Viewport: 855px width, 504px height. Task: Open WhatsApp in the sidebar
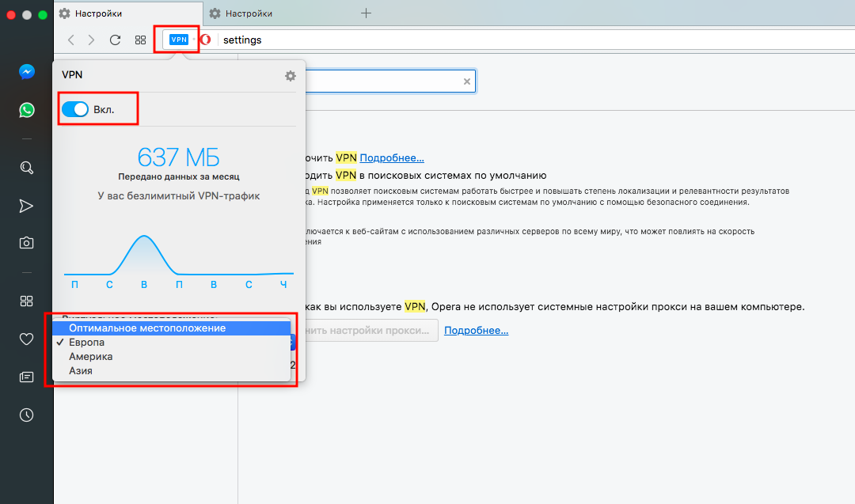[27, 110]
